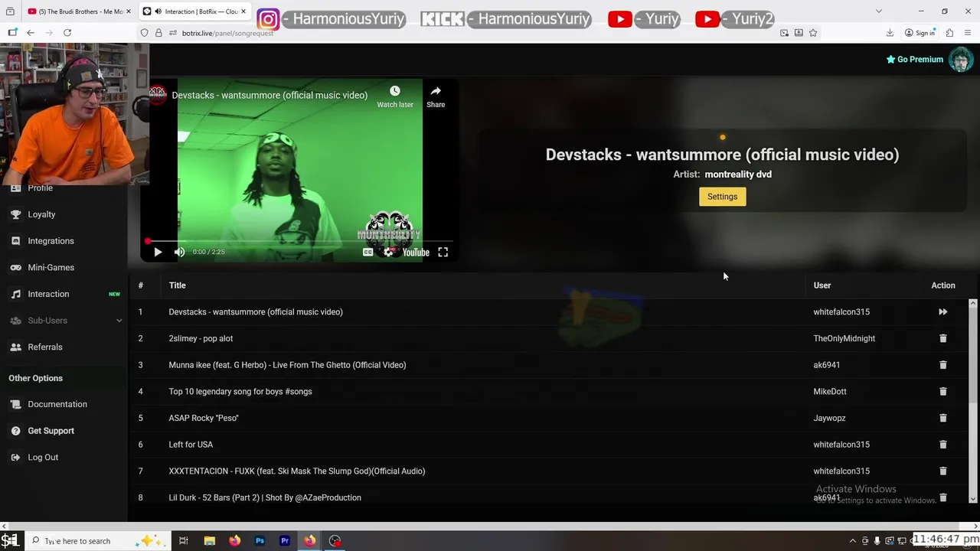The image size is (980, 551).
Task: Delete XXXTENTACION - FUXK entry
Action: pos(942,471)
